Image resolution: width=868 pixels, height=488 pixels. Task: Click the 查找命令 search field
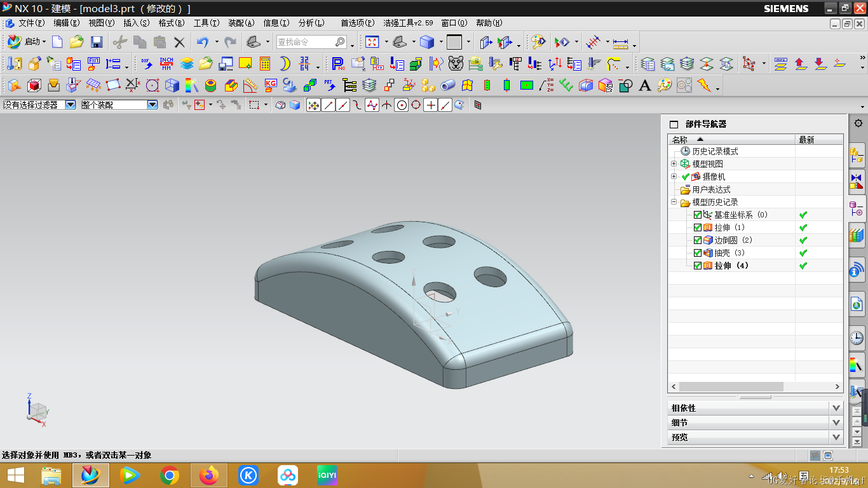point(306,42)
